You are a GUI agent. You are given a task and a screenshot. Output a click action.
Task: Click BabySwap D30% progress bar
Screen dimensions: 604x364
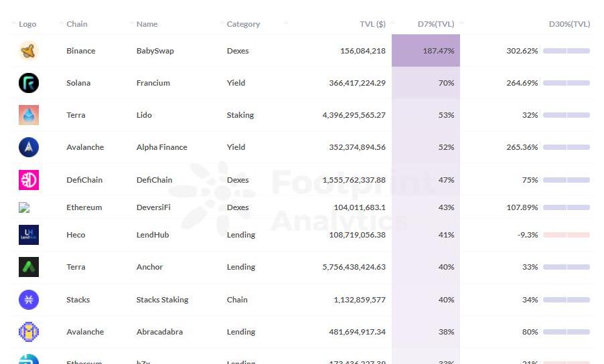pos(566,51)
